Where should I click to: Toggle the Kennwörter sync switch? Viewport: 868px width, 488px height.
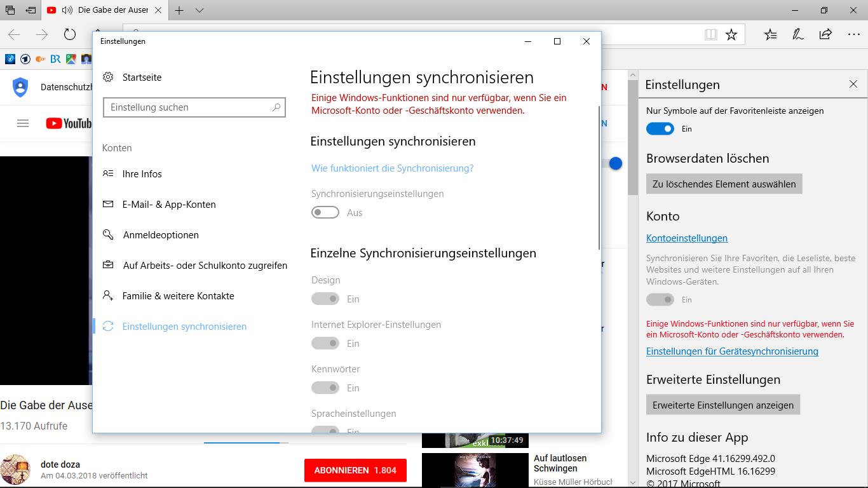click(325, 388)
